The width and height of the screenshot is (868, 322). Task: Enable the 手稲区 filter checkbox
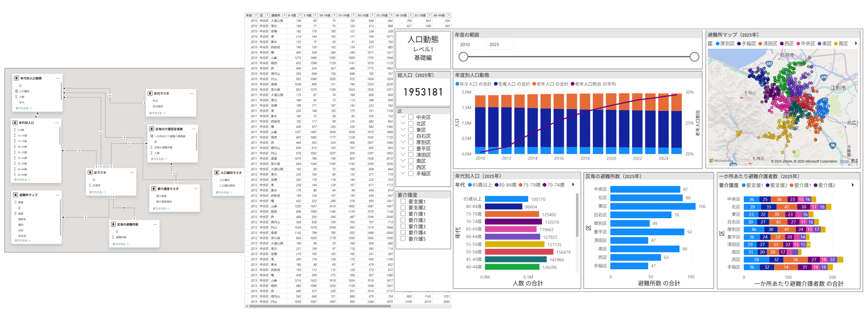point(411,174)
